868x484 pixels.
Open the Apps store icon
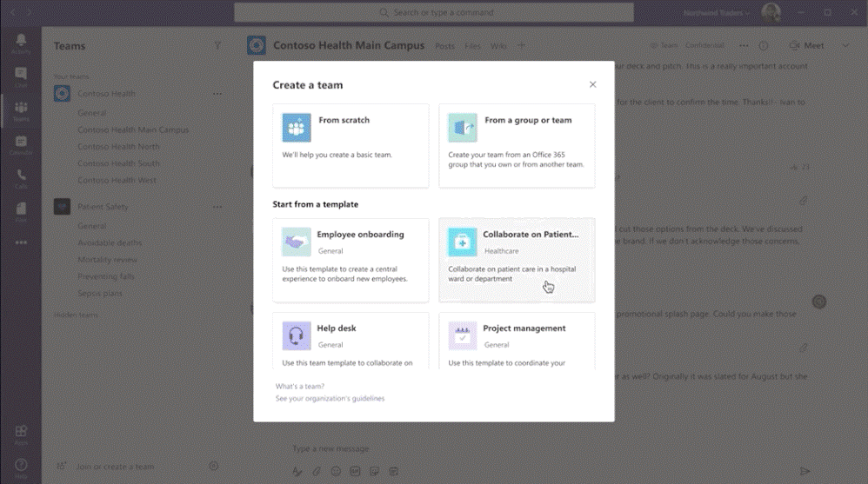[x=21, y=434]
